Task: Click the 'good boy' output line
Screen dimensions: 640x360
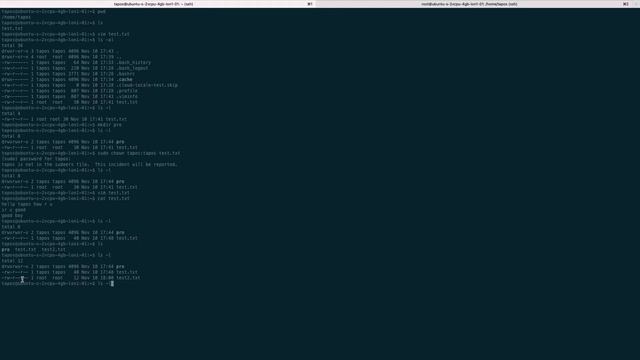Action: tap(12, 216)
